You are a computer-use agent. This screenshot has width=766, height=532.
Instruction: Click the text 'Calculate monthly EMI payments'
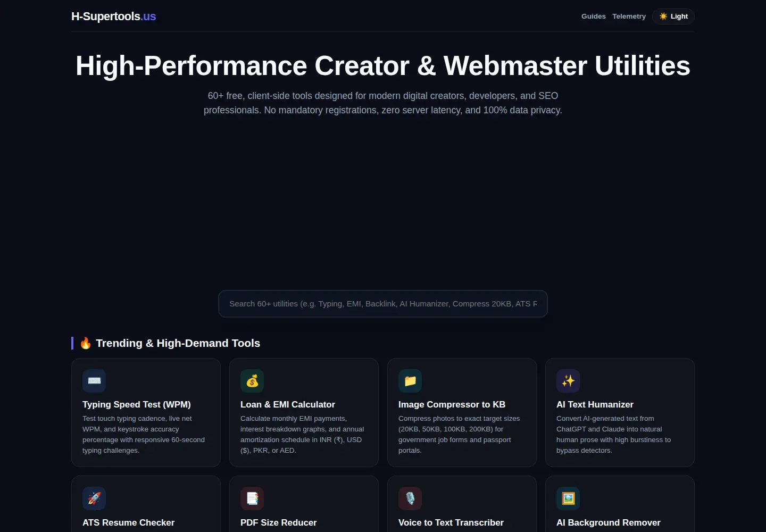click(293, 419)
